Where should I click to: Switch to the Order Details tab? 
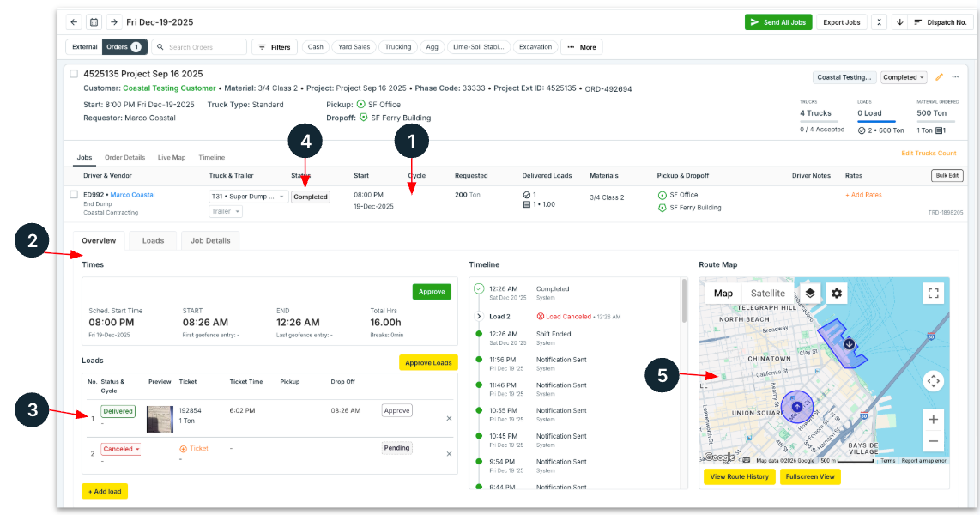click(x=125, y=157)
